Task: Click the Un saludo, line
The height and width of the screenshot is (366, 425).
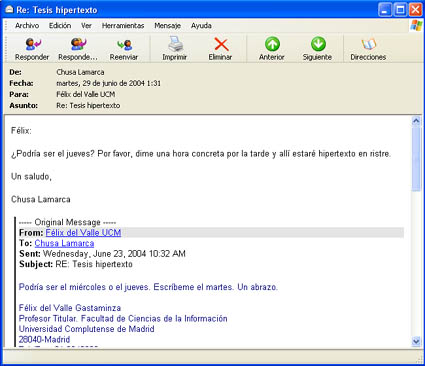Action: [x=31, y=176]
